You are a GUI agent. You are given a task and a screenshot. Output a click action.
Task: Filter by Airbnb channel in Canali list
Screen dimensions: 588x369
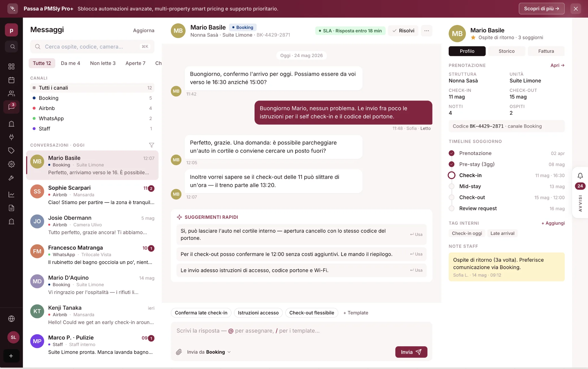92,108
